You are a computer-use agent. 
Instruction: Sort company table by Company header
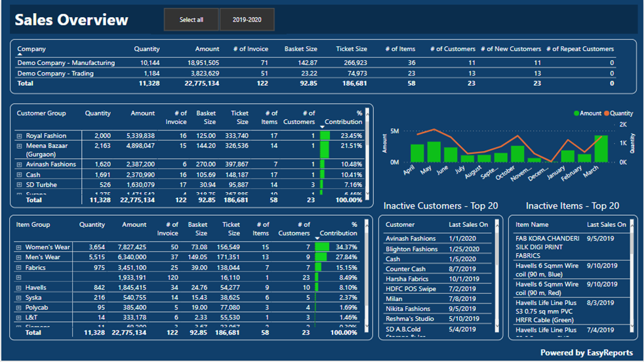coord(31,49)
